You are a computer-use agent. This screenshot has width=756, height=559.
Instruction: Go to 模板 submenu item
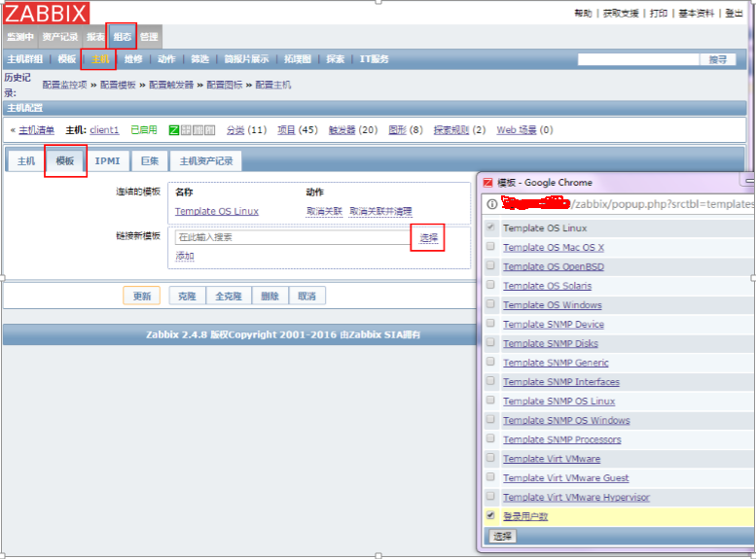(66, 59)
